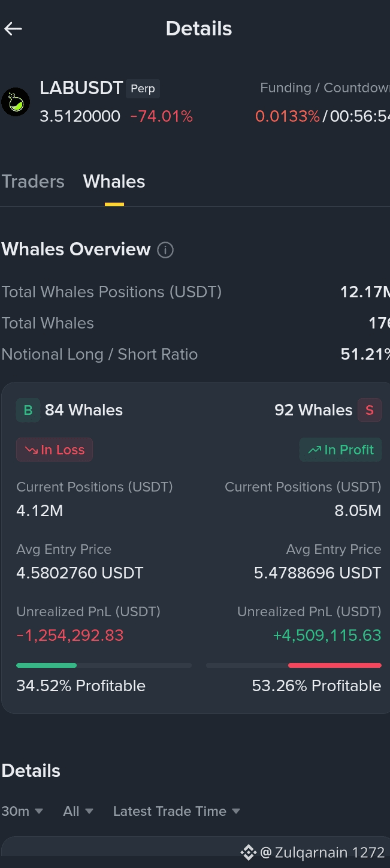The image size is (390, 868).
Task: Tap the LABUSDT coin logo icon
Action: tap(16, 102)
